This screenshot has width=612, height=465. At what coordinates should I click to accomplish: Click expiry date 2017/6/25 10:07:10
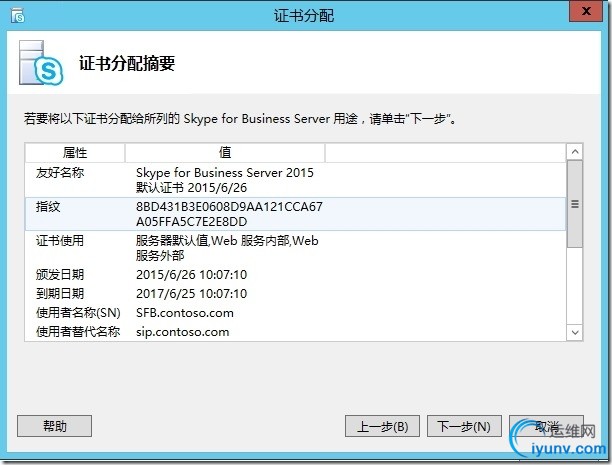click(191, 293)
